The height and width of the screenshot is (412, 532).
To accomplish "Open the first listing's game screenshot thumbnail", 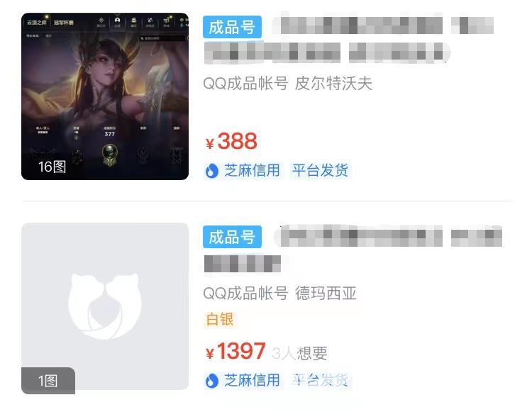I will (x=105, y=96).
